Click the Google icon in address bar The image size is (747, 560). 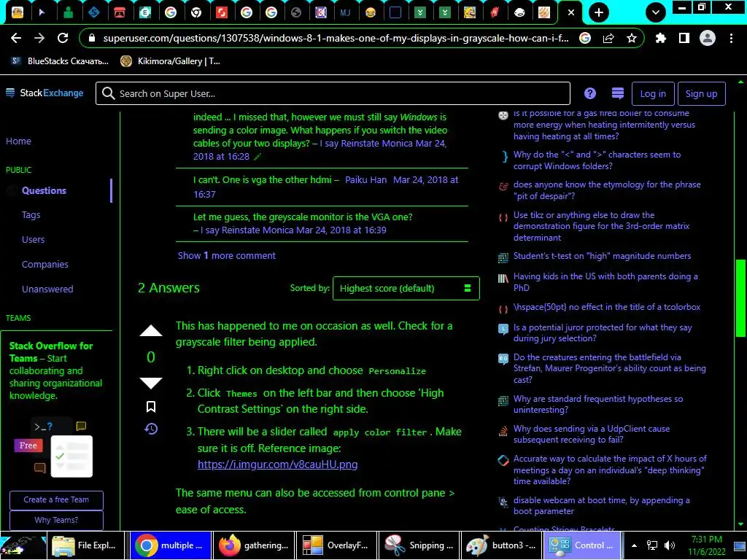pos(585,38)
